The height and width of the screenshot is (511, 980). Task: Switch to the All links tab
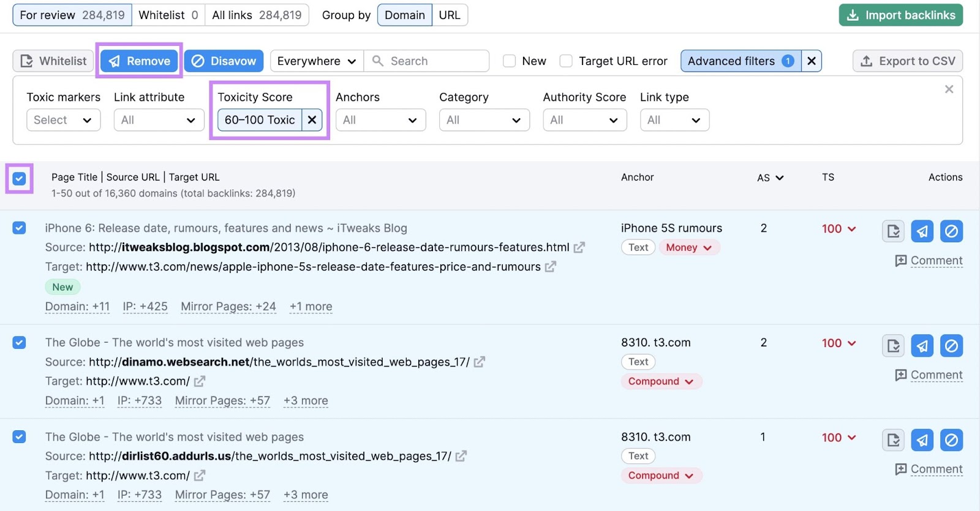pos(257,15)
